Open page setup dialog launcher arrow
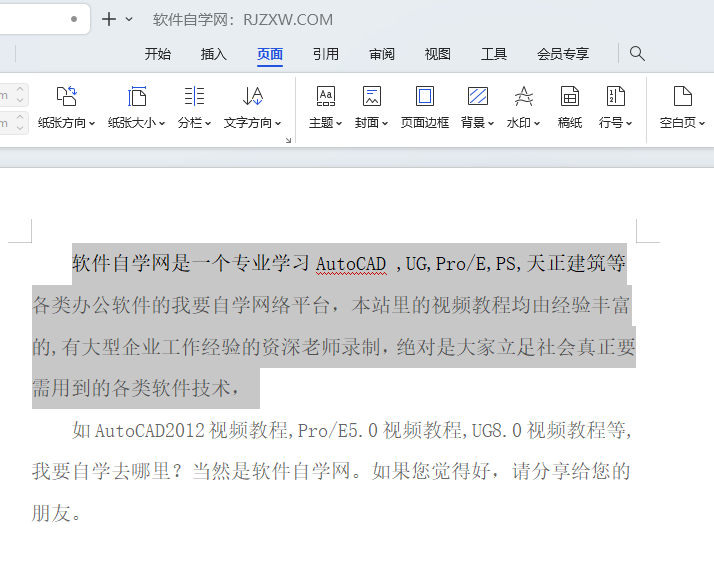The image size is (714, 582). [288, 140]
